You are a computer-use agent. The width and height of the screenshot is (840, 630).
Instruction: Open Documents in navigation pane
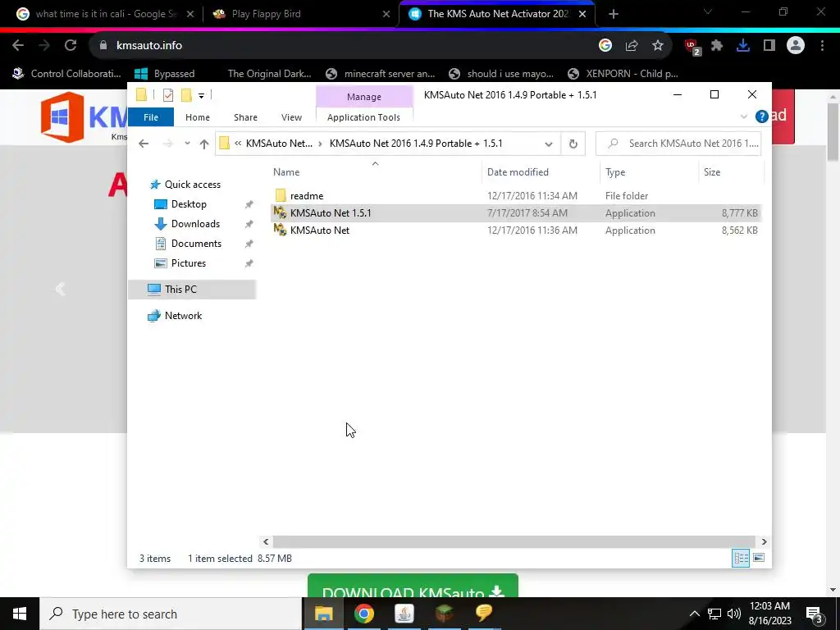click(x=196, y=244)
